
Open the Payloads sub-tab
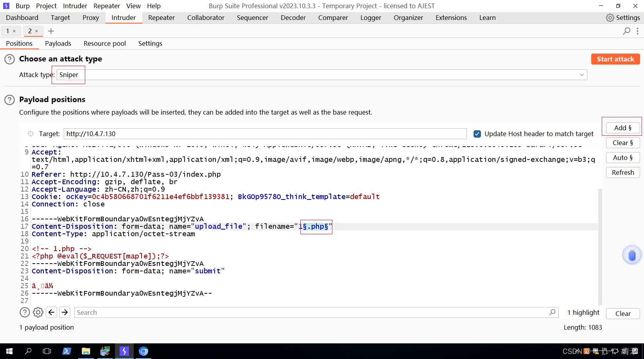click(x=58, y=43)
